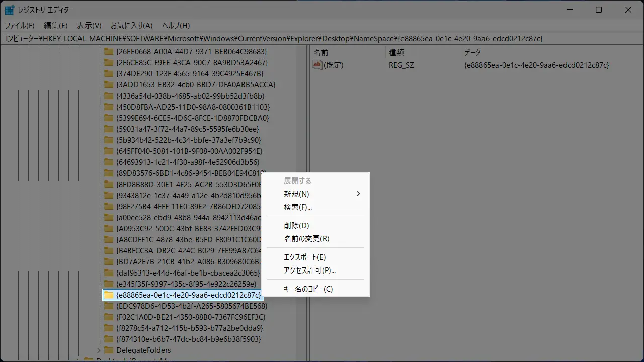This screenshot has width=644, height=362.
Task: Click folder icon of {f874310e-b6b7-47dc-bc84-b9e6b38f5903}
Action: (109, 339)
